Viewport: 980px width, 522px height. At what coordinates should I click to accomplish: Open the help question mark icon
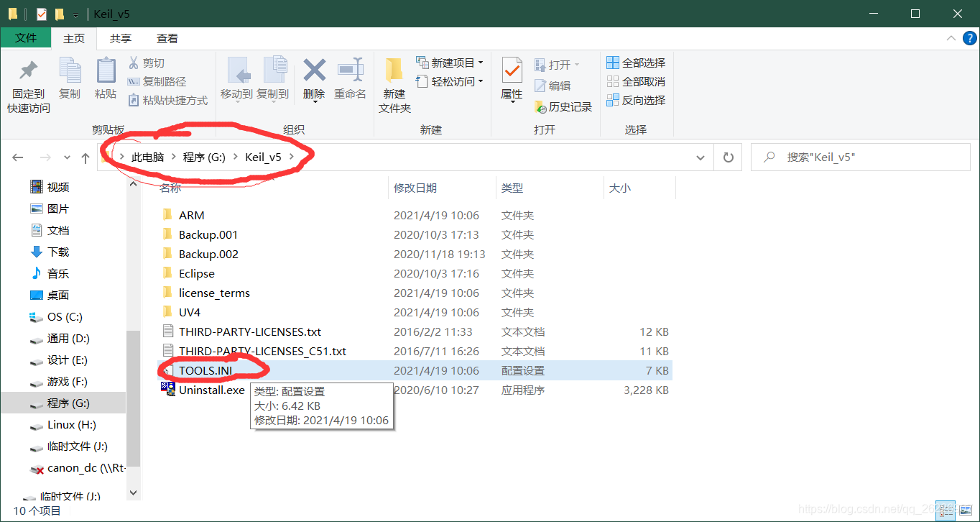969,39
